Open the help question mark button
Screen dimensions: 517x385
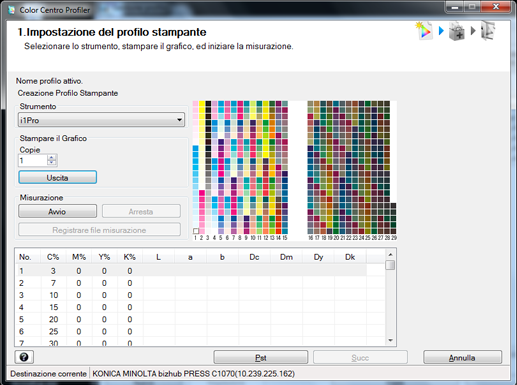pos(24,357)
